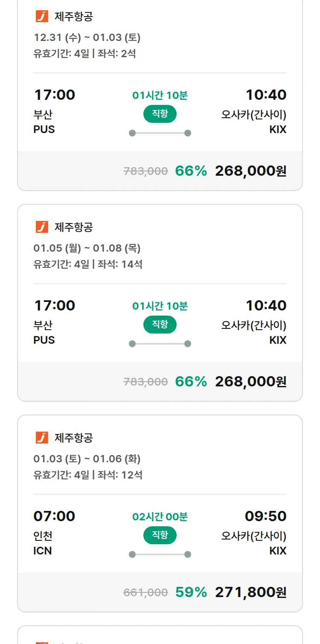Click the 직항 badge on the 01.05 departure flight
Screen dimensions: 320x644
[160, 325]
